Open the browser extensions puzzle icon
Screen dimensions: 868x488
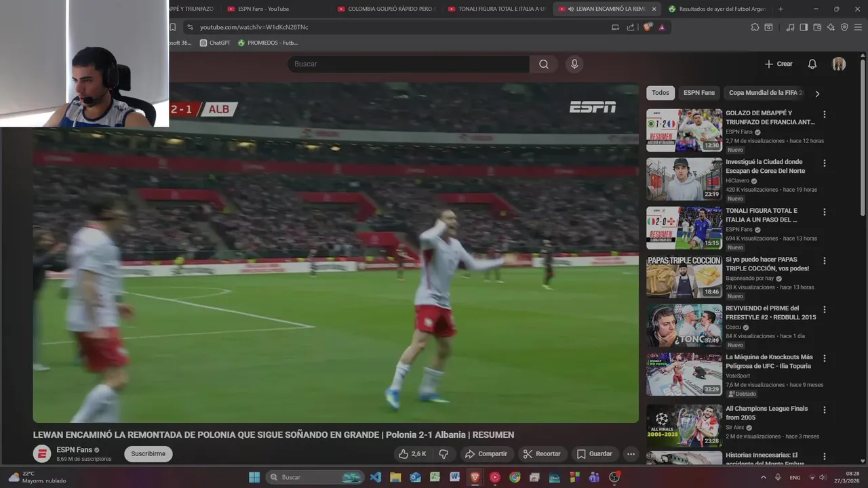pos(755,27)
